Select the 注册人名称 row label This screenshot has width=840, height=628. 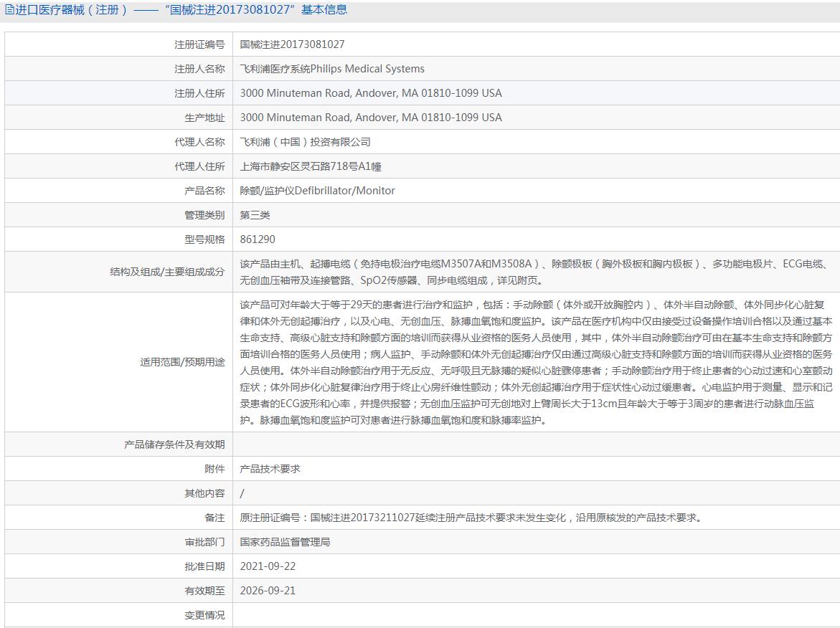pyautogui.click(x=199, y=69)
